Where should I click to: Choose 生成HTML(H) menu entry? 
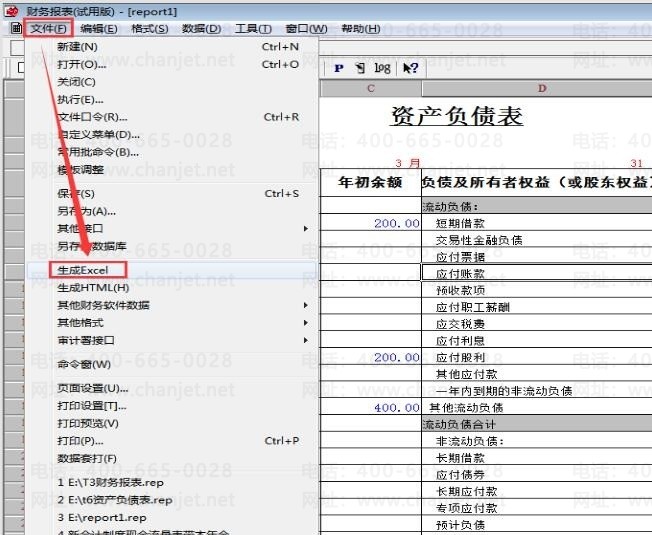coord(172,288)
